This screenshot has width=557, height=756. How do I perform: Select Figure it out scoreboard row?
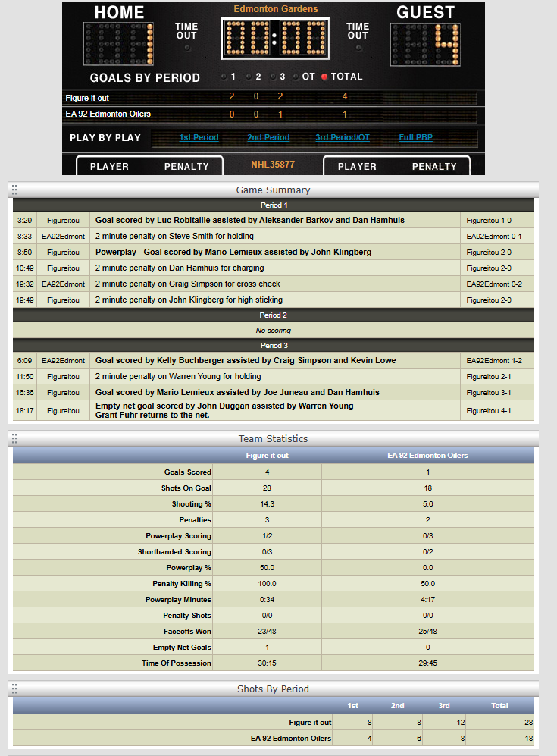274,98
